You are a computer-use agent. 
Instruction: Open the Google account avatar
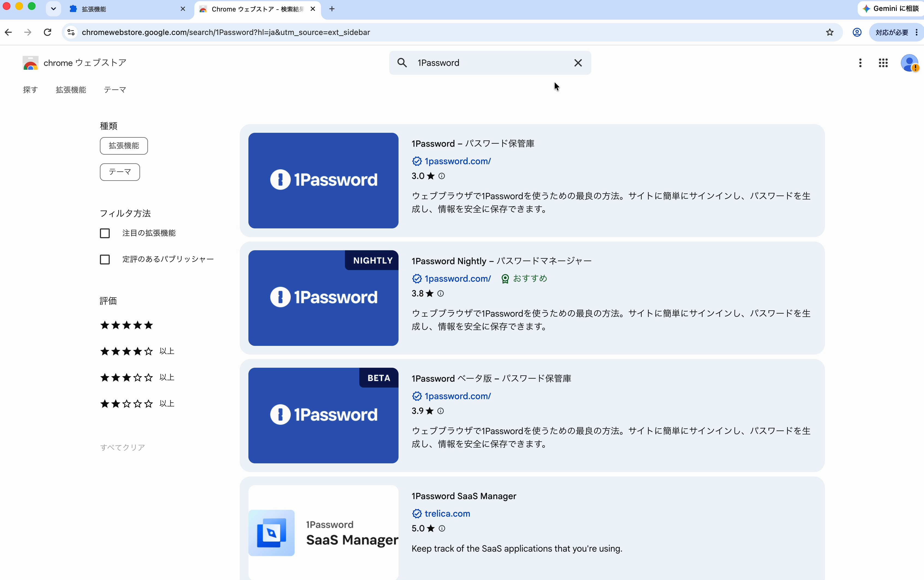tap(910, 63)
